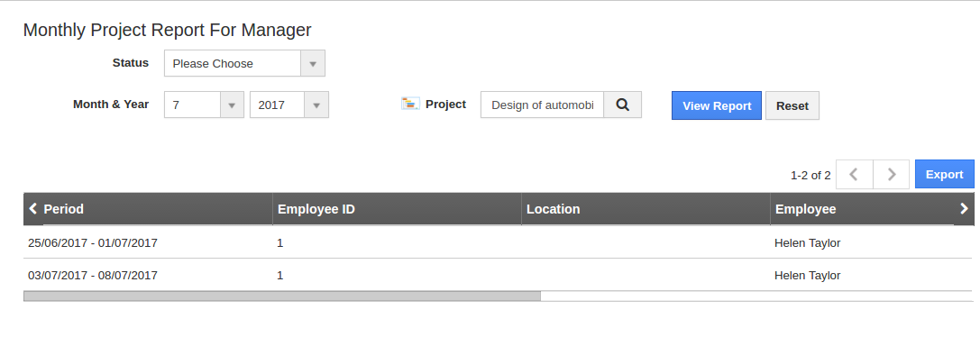Sort by Location column header
Image resolution: width=980 pixels, height=337 pixels.
click(554, 209)
